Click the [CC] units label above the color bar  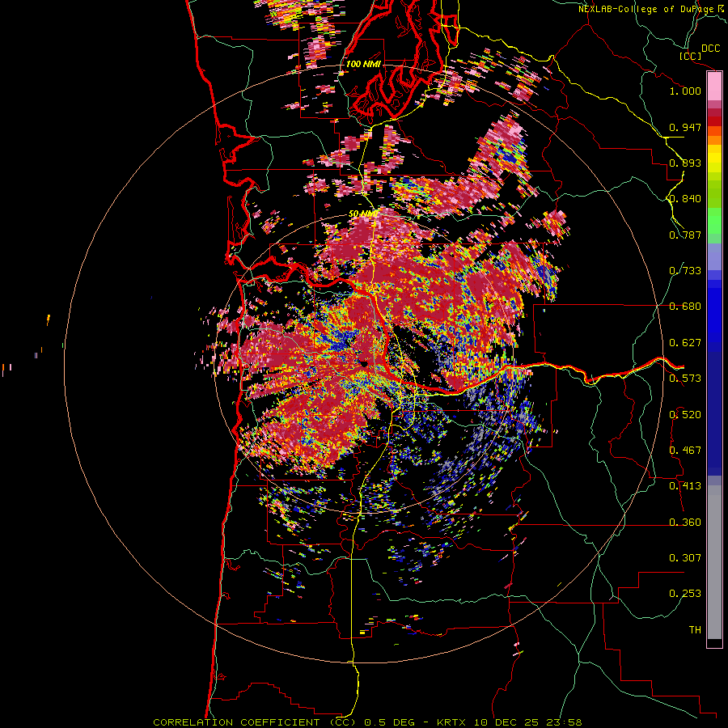690,56
